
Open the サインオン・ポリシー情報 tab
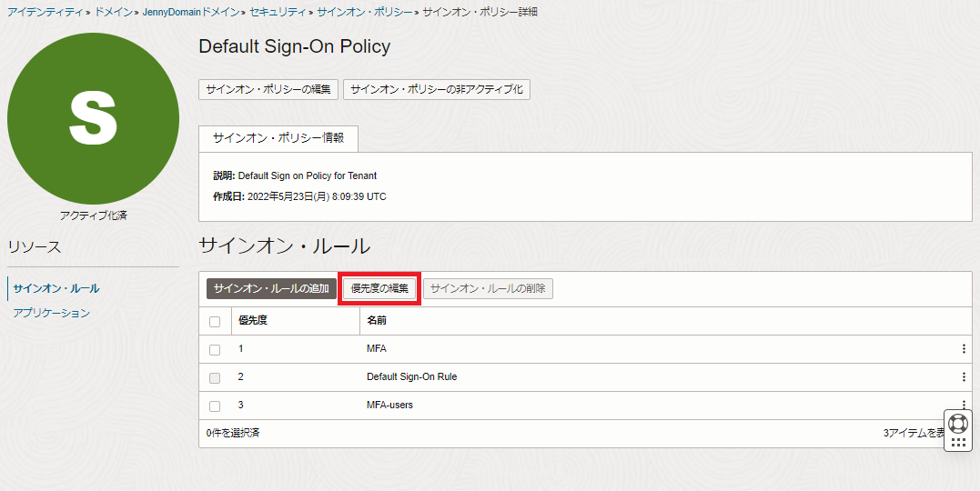tap(278, 138)
